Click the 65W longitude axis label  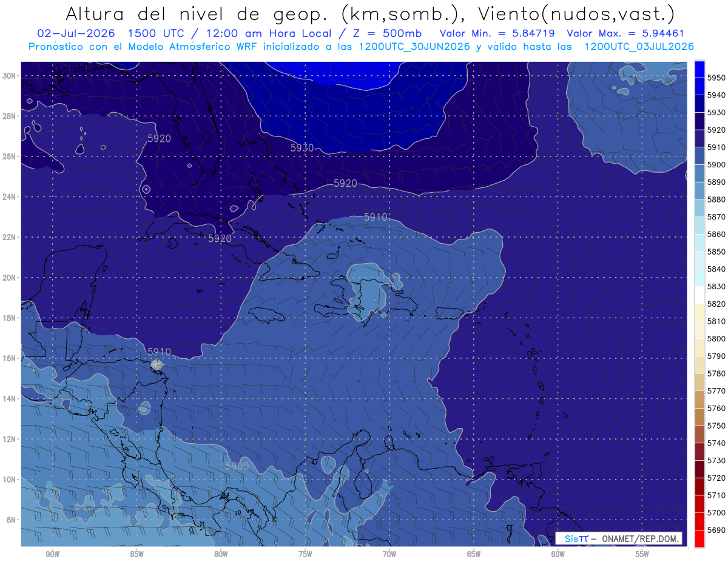click(474, 554)
